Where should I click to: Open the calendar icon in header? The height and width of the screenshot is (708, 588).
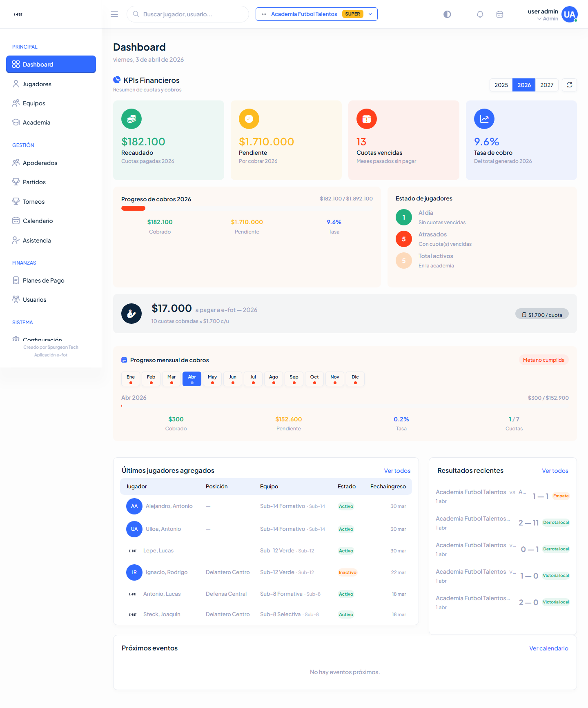pyautogui.click(x=500, y=14)
